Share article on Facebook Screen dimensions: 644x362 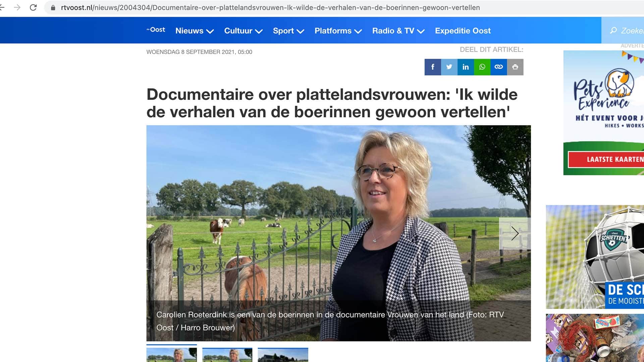pyautogui.click(x=433, y=67)
